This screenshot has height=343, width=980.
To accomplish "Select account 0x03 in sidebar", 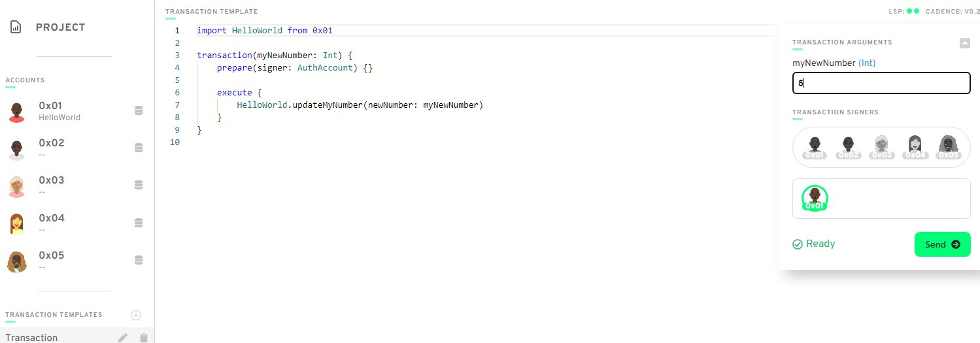I will coord(77,186).
